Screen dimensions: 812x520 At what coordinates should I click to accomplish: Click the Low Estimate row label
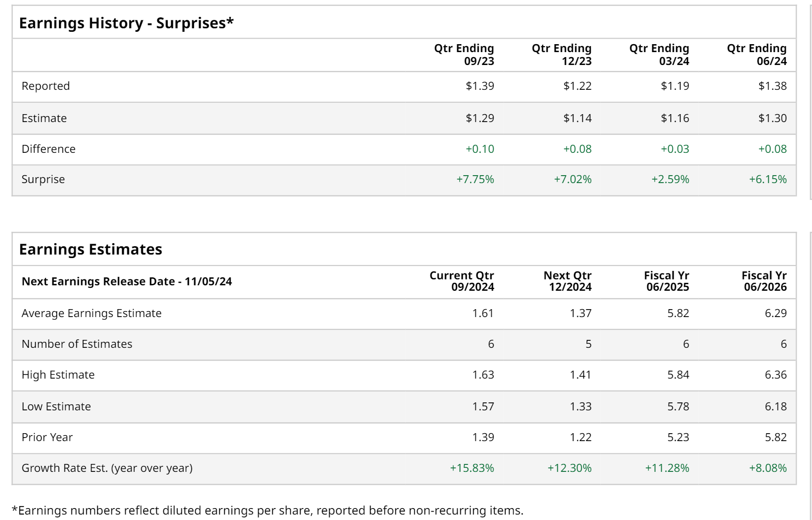pyautogui.click(x=56, y=406)
